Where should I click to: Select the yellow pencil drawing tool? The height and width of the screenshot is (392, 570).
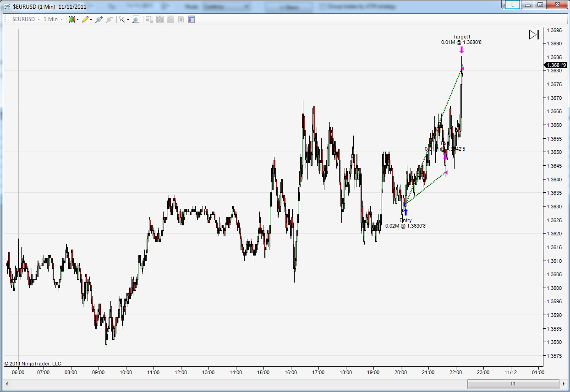click(85, 19)
